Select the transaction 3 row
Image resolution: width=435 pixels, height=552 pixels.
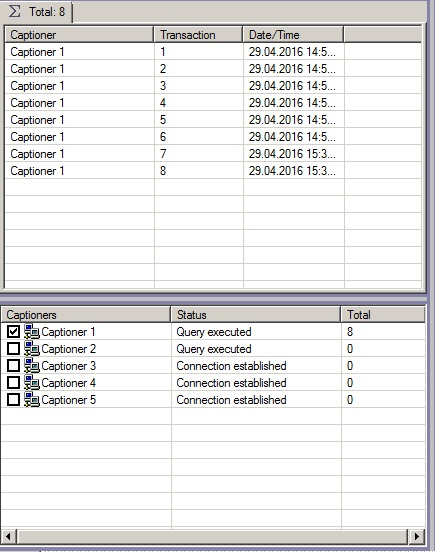pyautogui.click(x=213, y=86)
